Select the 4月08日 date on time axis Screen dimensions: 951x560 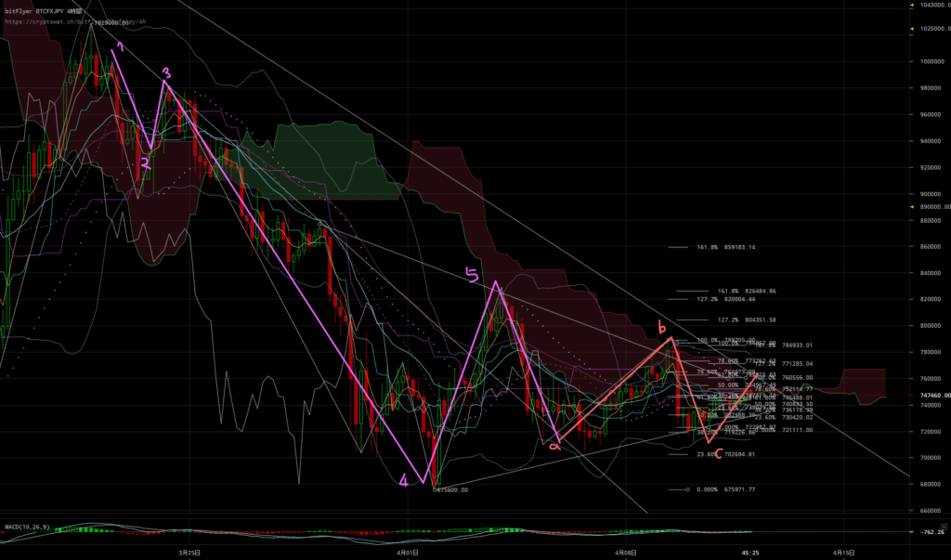(627, 552)
